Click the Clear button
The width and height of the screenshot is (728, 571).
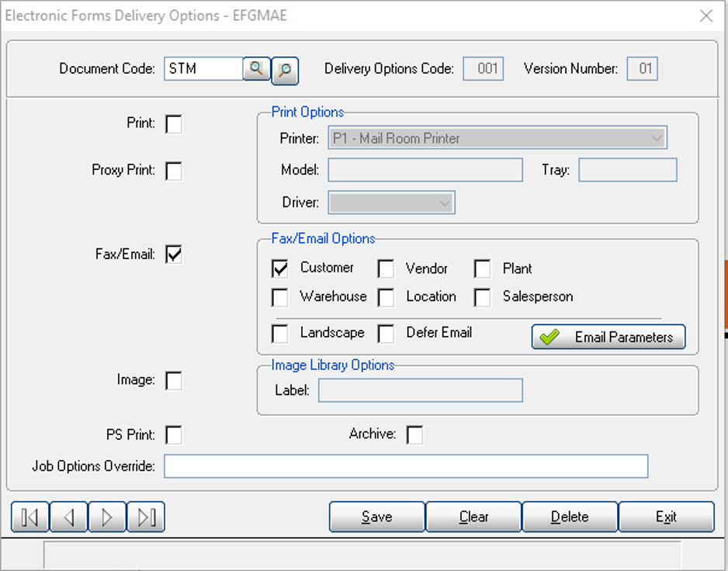click(473, 517)
